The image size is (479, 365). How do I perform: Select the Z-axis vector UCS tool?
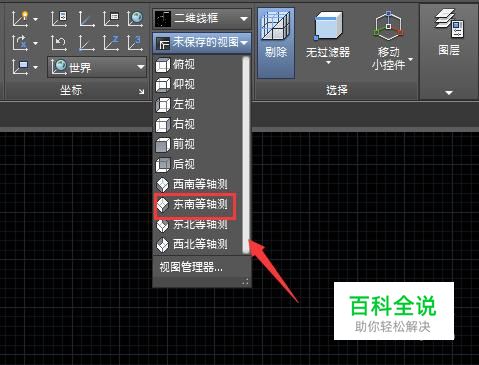click(111, 43)
